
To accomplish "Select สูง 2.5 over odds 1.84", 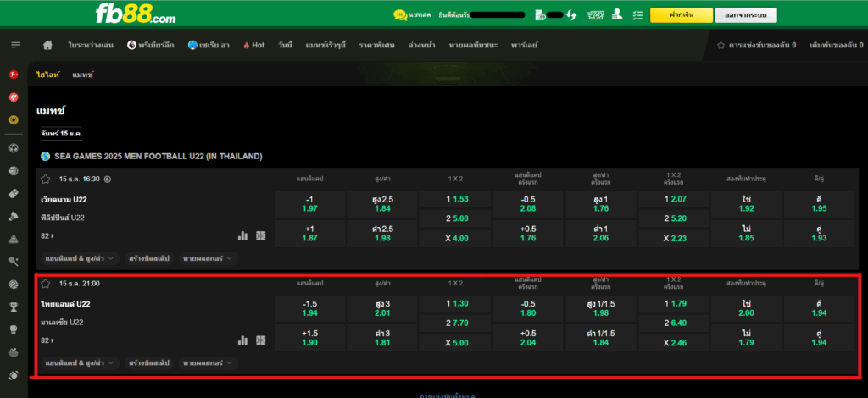I will (382, 204).
